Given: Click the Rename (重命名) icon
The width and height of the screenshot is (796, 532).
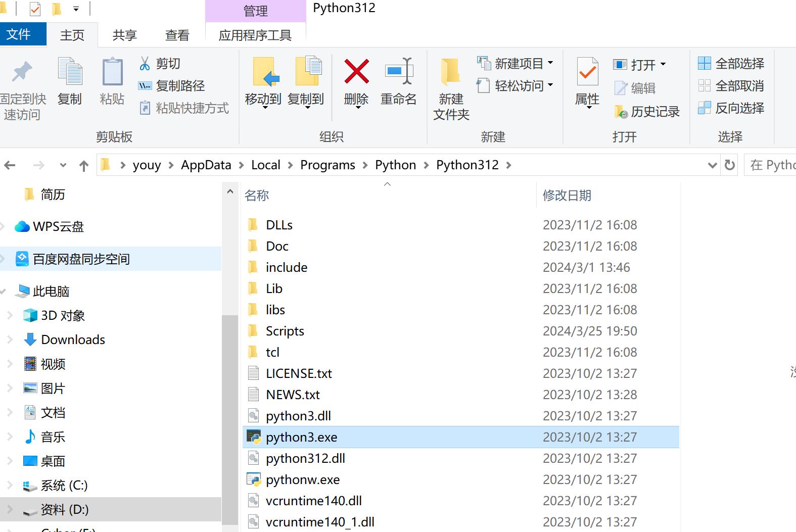Looking at the screenshot, I should [x=399, y=71].
